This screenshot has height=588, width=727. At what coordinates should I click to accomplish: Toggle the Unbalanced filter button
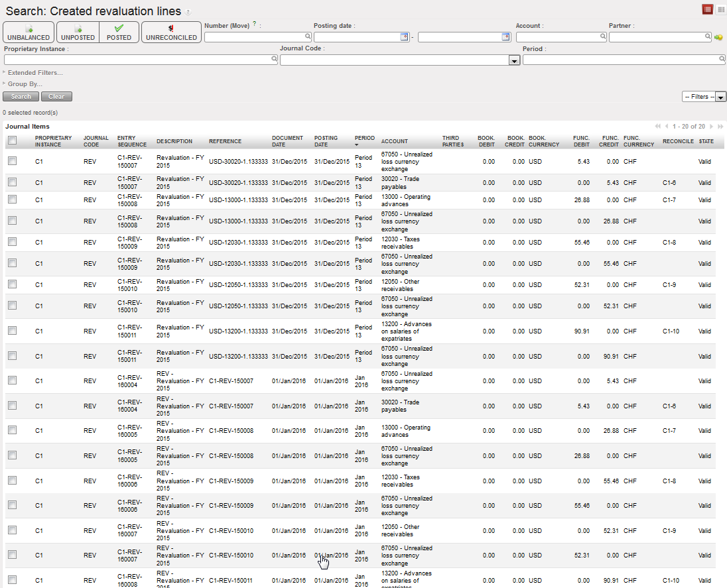29,32
